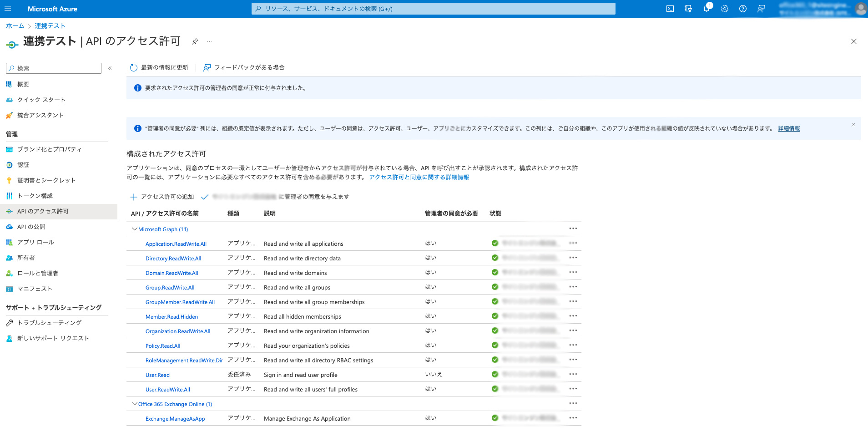Image resolution: width=868 pixels, height=437 pixels.
Task: Click アクセス許可の追加 plus button
Action: pos(162,197)
